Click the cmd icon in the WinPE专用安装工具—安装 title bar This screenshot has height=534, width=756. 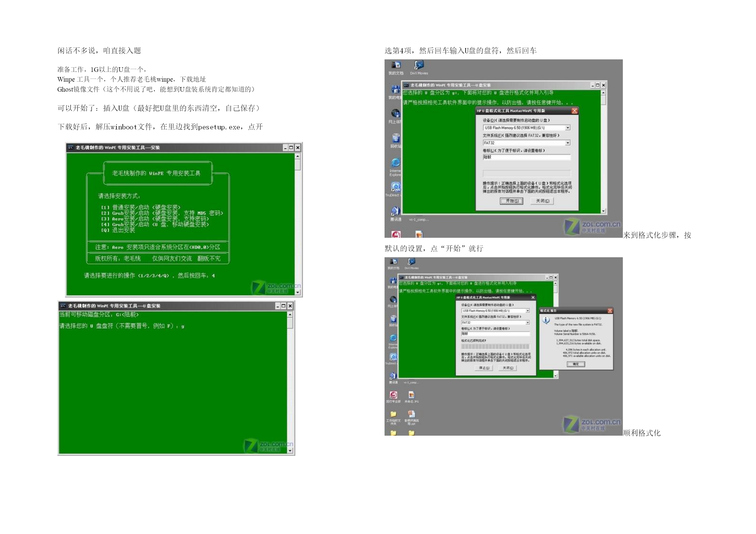click(70, 147)
